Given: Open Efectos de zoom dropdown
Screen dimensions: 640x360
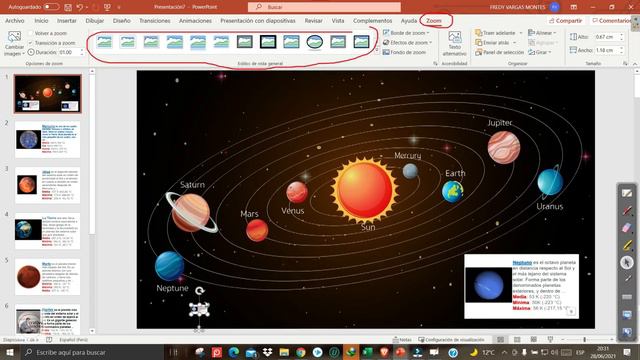Looking at the screenshot, I should point(407,42).
